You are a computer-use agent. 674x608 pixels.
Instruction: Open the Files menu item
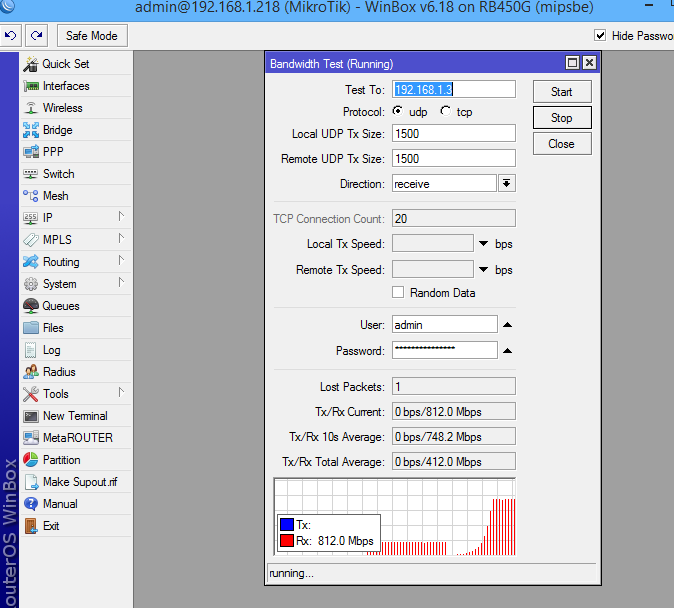76,328
